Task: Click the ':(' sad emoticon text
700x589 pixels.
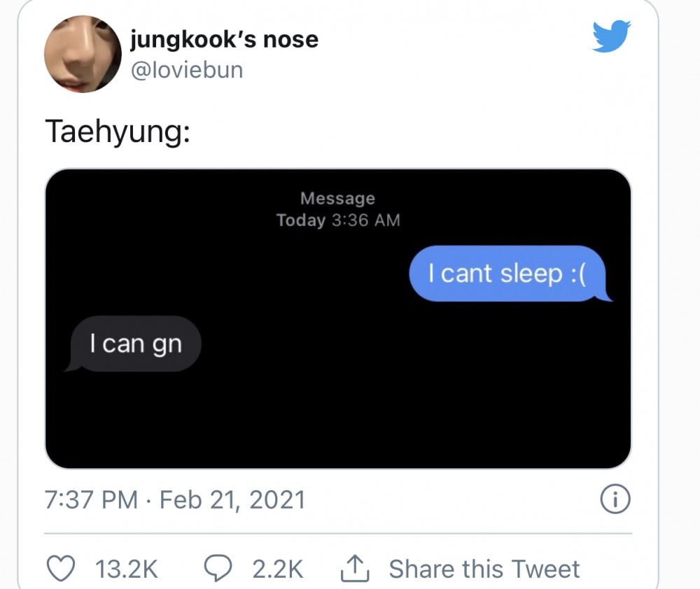Action: pyautogui.click(x=578, y=274)
